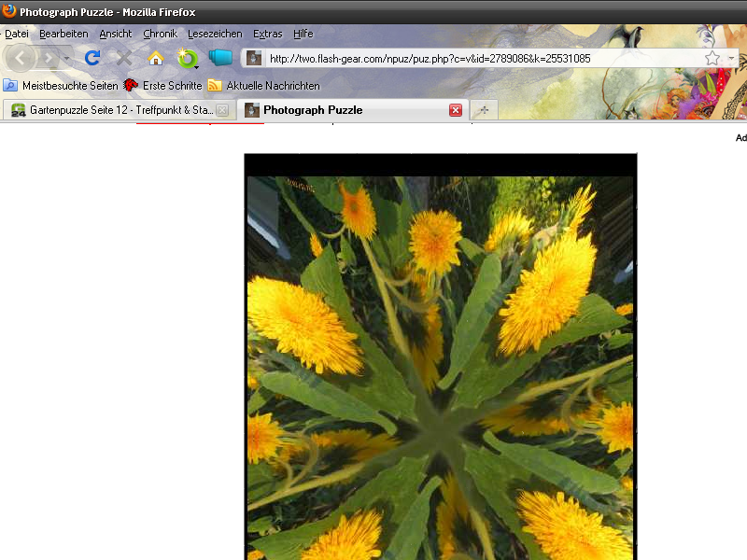Open the Datei menu

(17, 34)
